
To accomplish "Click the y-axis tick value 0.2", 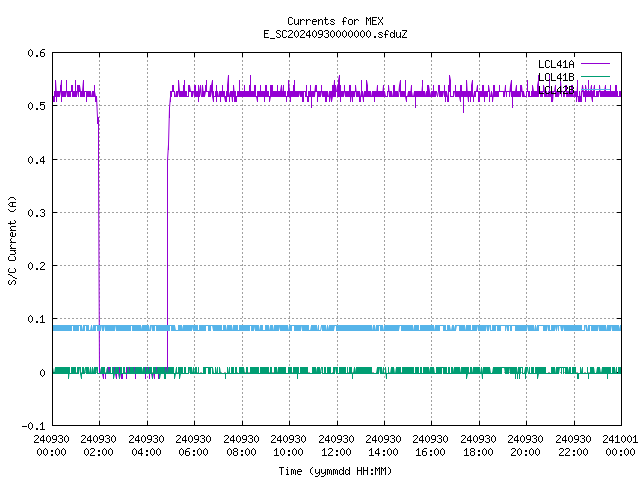I will pyautogui.click(x=36, y=266).
